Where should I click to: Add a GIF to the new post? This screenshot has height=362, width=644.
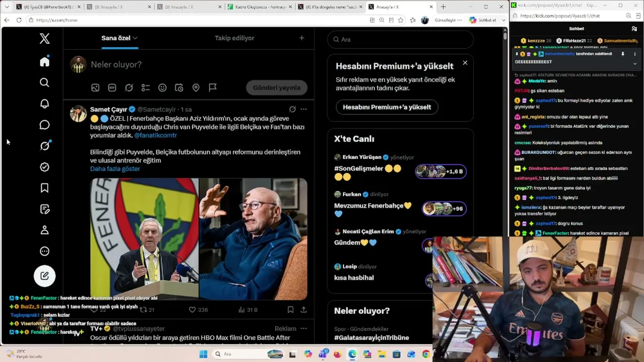click(x=112, y=87)
